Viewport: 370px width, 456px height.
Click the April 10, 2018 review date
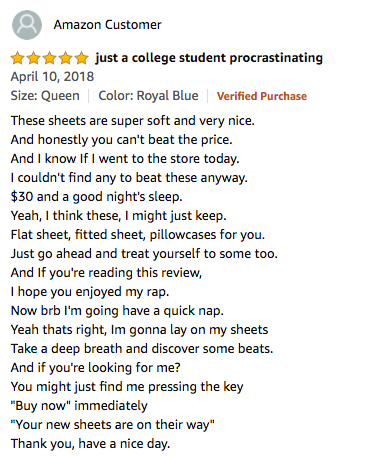pos(52,77)
